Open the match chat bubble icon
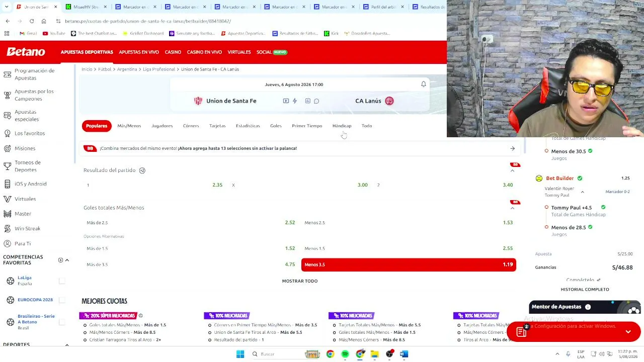The height and width of the screenshot is (362, 644). pos(316,101)
